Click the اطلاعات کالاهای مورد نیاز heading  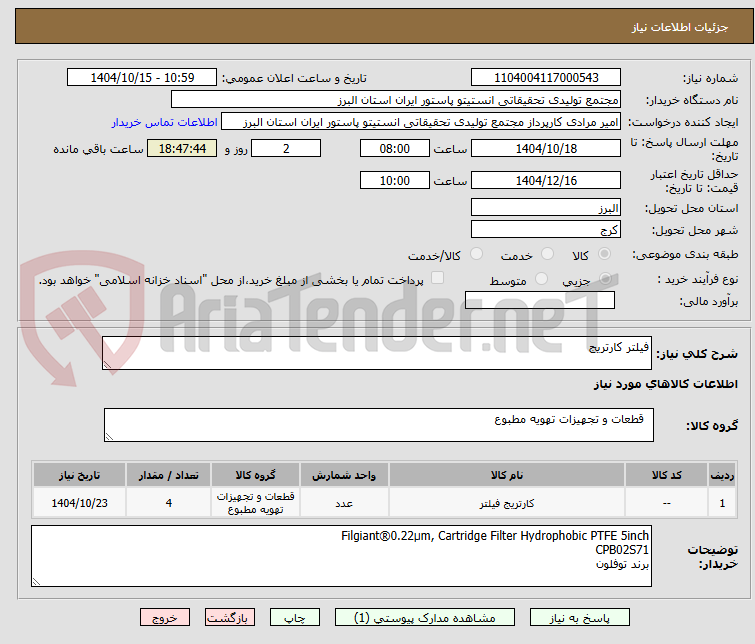pyautogui.click(x=665, y=384)
